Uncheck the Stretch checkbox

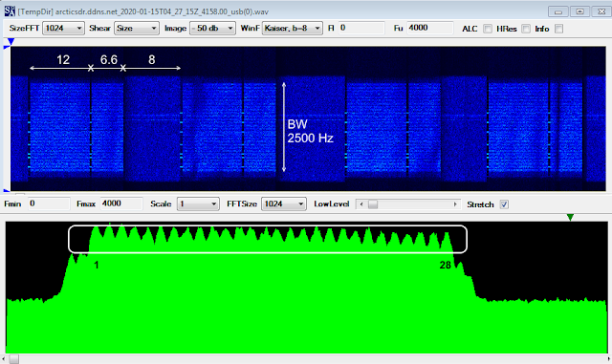(x=504, y=204)
